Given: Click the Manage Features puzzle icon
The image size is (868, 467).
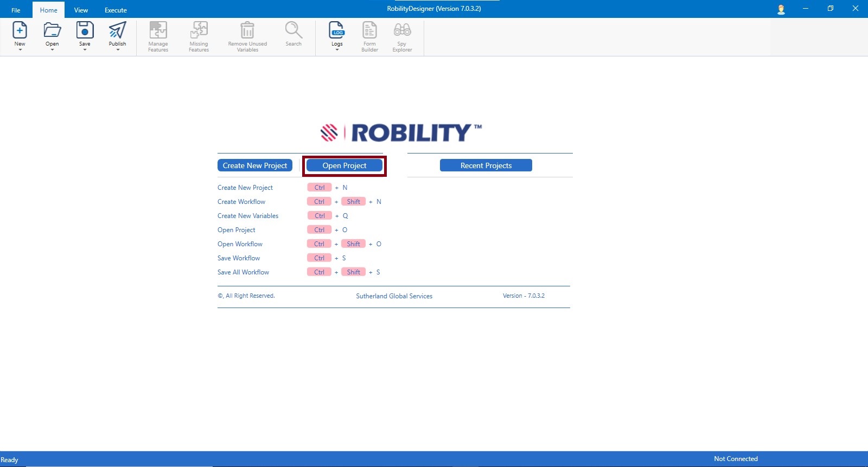Looking at the screenshot, I should [158, 30].
